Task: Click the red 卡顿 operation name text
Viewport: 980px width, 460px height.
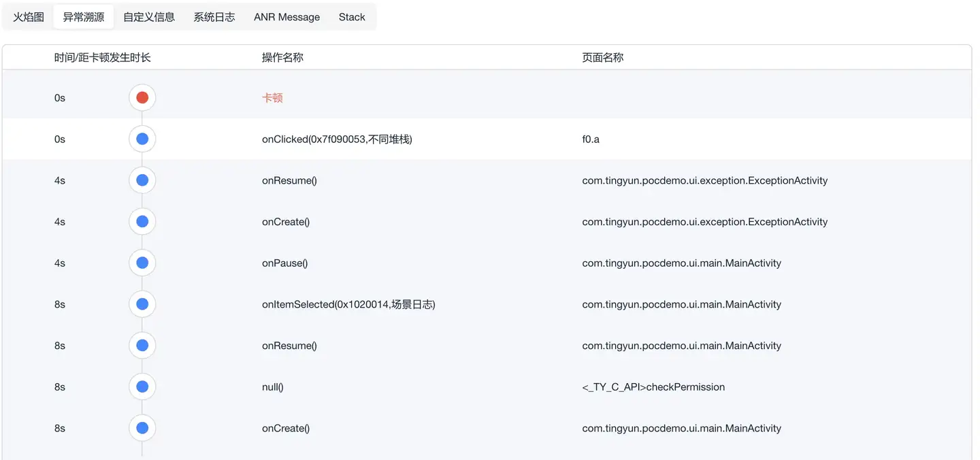Action: [x=272, y=98]
